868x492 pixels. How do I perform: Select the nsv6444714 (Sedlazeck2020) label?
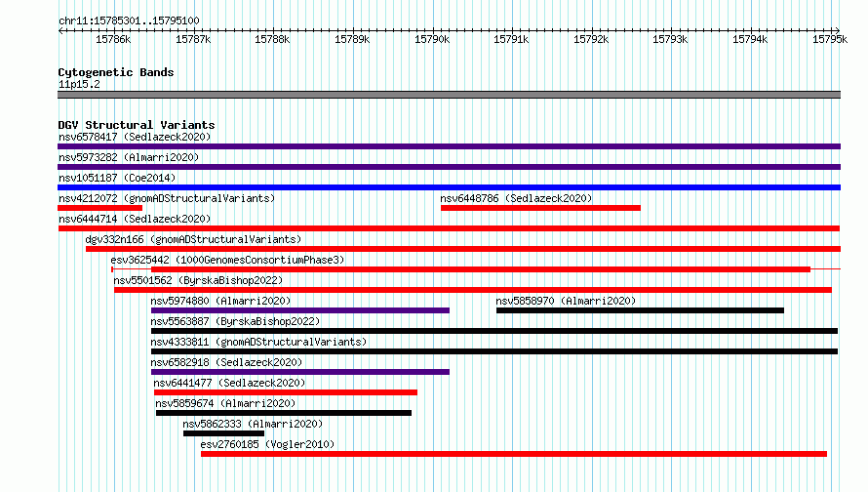click(135, 219)
